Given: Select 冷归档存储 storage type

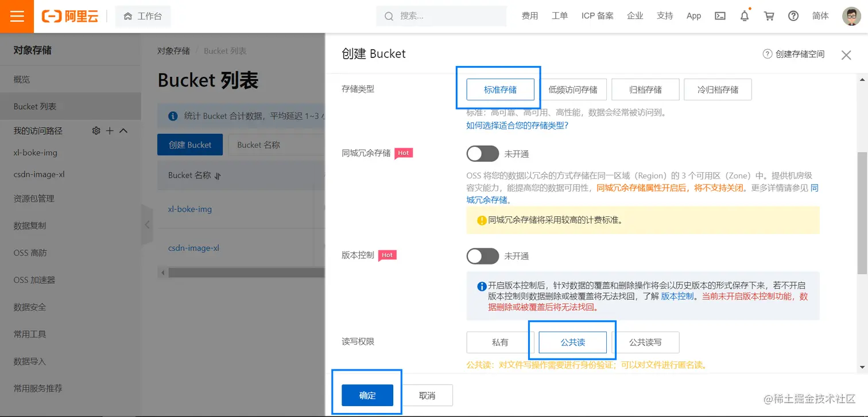Looking at the screenshot, I should 718,89.
